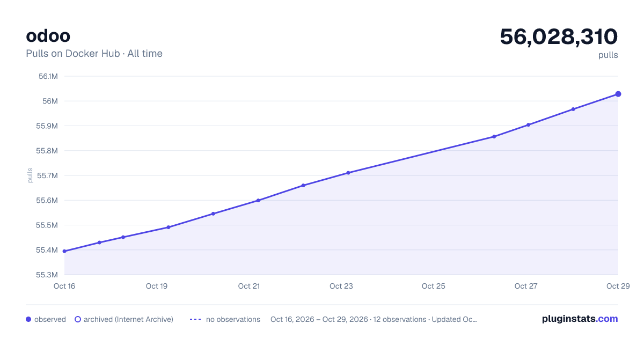Select the large final data point at Oct 29
The image size is (644, 338).
pos(618,94)
